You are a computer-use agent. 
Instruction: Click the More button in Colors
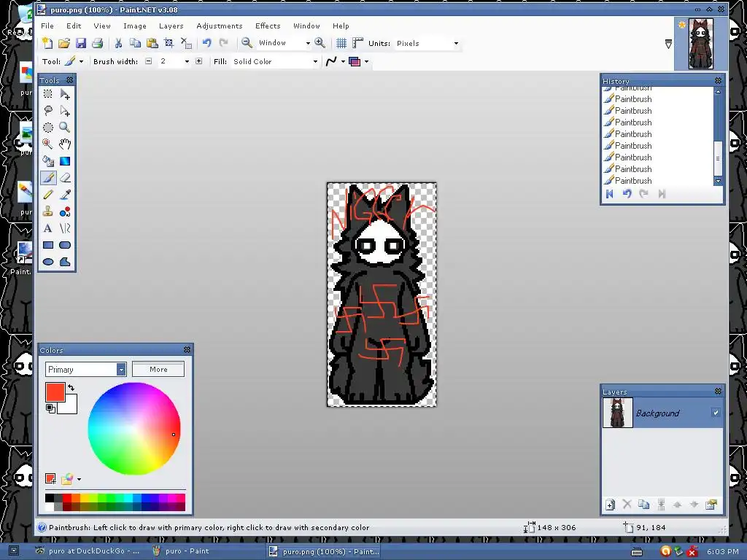pyautogui.click(x=158, y=369)
